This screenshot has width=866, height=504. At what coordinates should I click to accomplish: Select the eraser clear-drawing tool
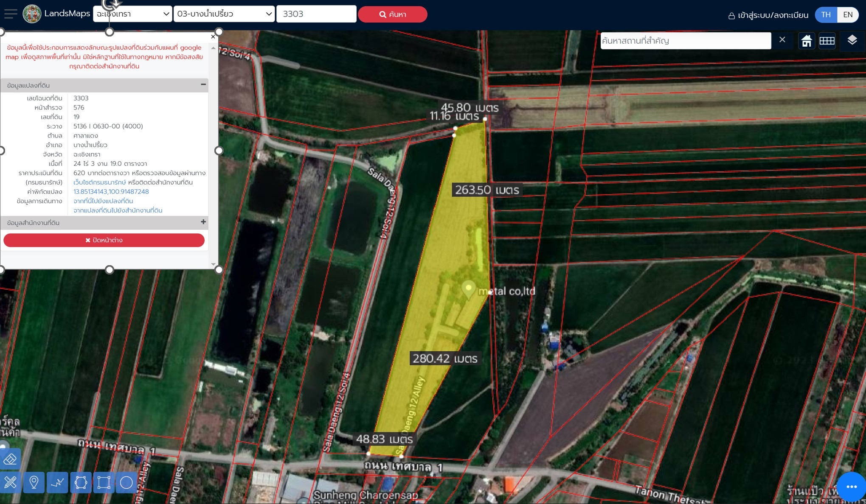click(10, 459)
